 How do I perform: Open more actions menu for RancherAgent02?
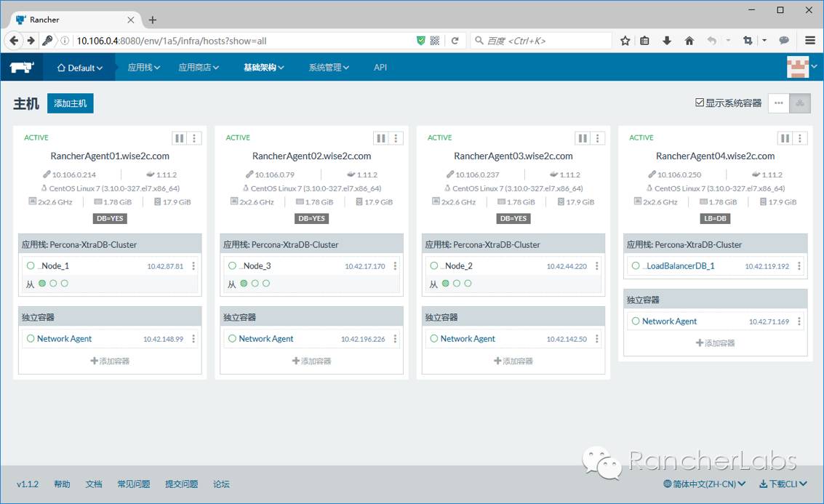click(x=396, y=138)
